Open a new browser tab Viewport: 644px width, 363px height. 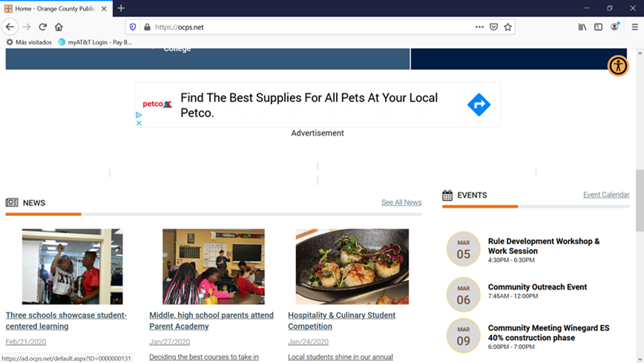(121, 8)
